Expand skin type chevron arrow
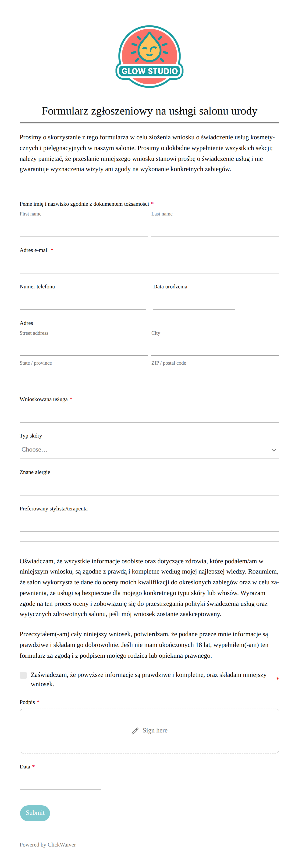Viewport: 299px width, 868px height. coord(274,450)
